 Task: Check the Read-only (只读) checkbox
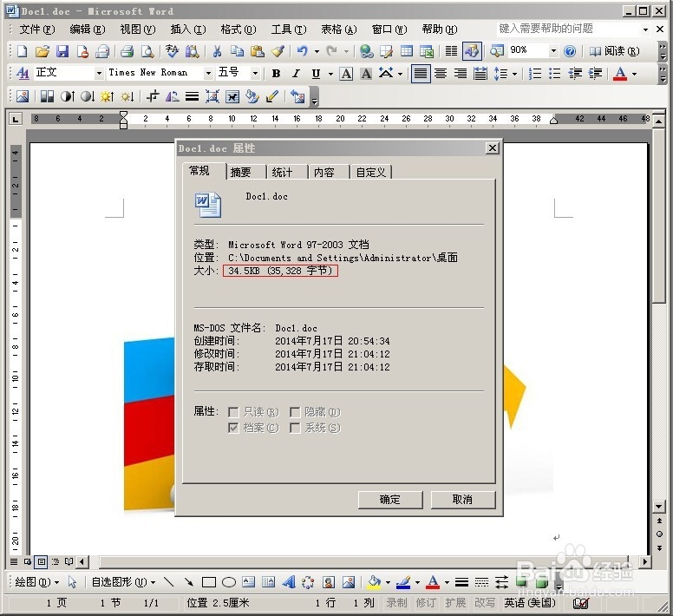pos(233,412)
